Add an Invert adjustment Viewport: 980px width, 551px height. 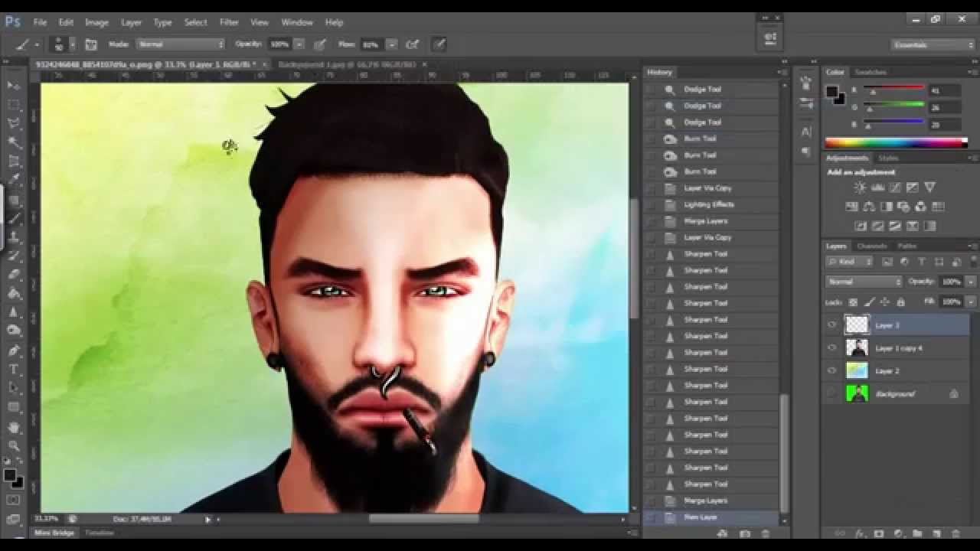point(861,226)
